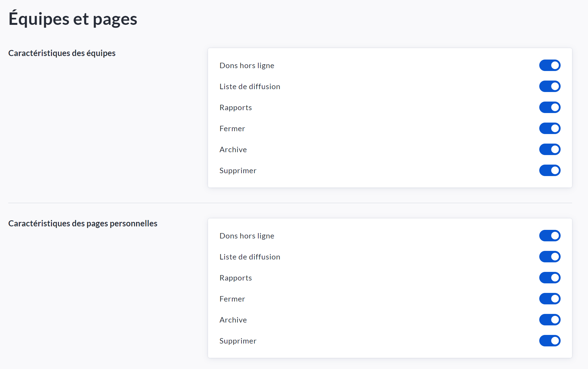Screen dimensions: 588x369
Task: Disable Fermer switch for personal pages
Action: point(549,299)
